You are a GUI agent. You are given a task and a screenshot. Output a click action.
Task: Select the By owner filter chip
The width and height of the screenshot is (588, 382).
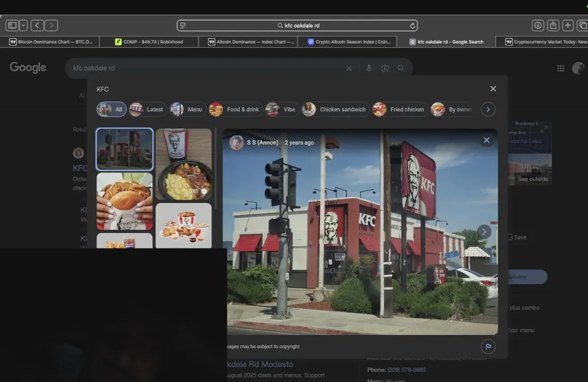[453, 109]
